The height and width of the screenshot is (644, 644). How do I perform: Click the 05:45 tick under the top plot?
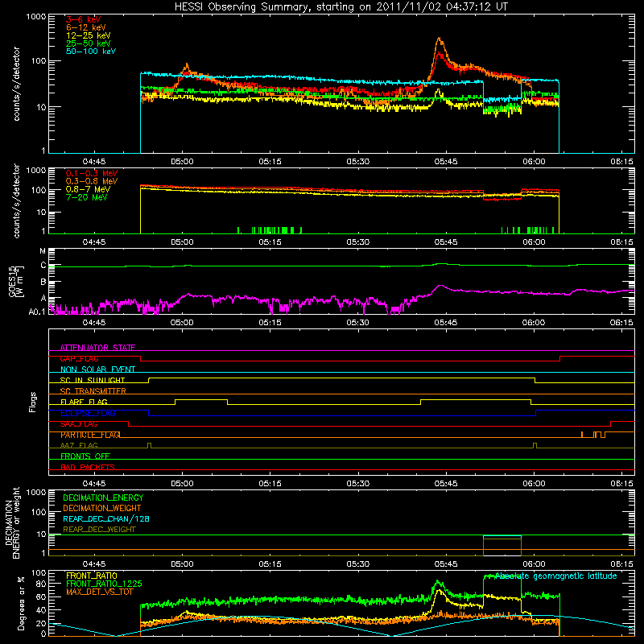[x=446, y=162]
